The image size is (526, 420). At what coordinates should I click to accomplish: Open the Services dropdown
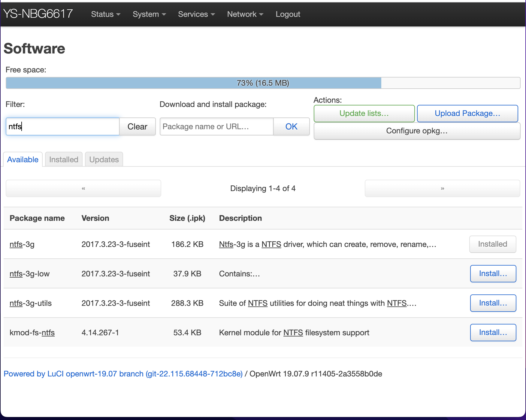click(196, 14)
